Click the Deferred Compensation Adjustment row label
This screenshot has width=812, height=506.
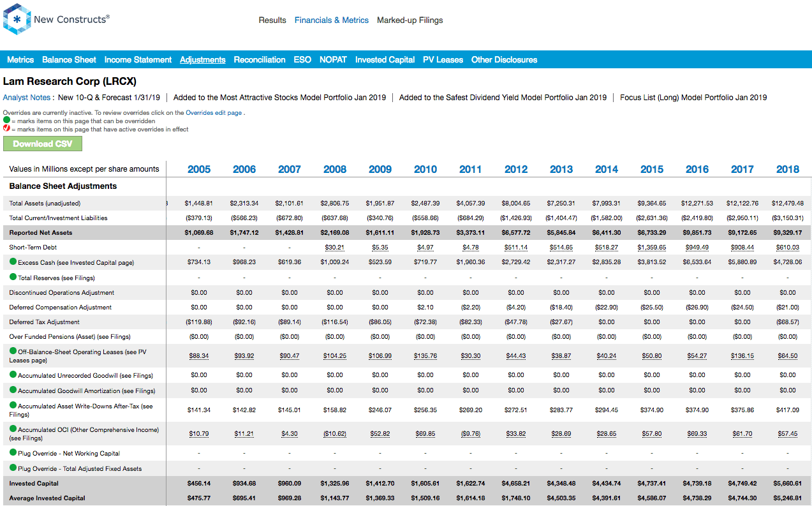[x=61, y=307]
